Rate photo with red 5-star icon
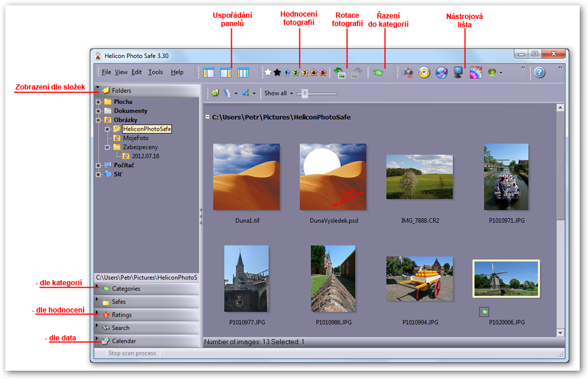 click(323, 73)
